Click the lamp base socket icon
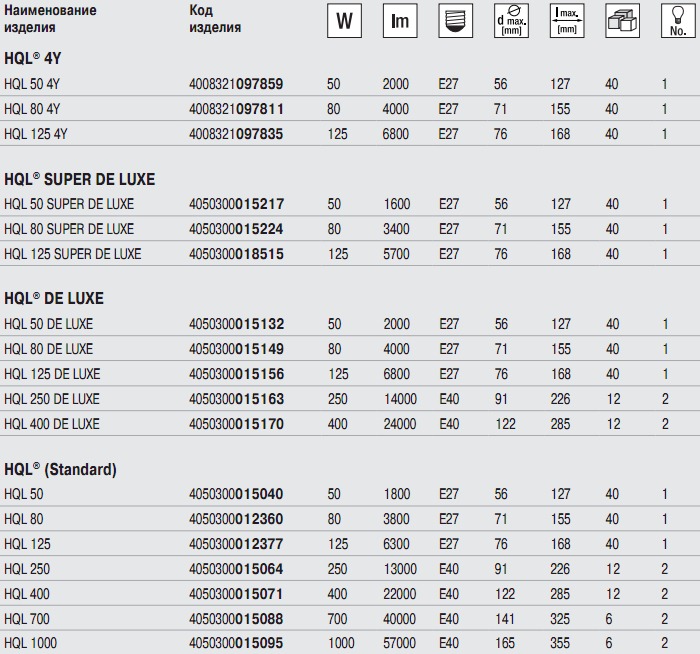 click(x=455, y=21)
